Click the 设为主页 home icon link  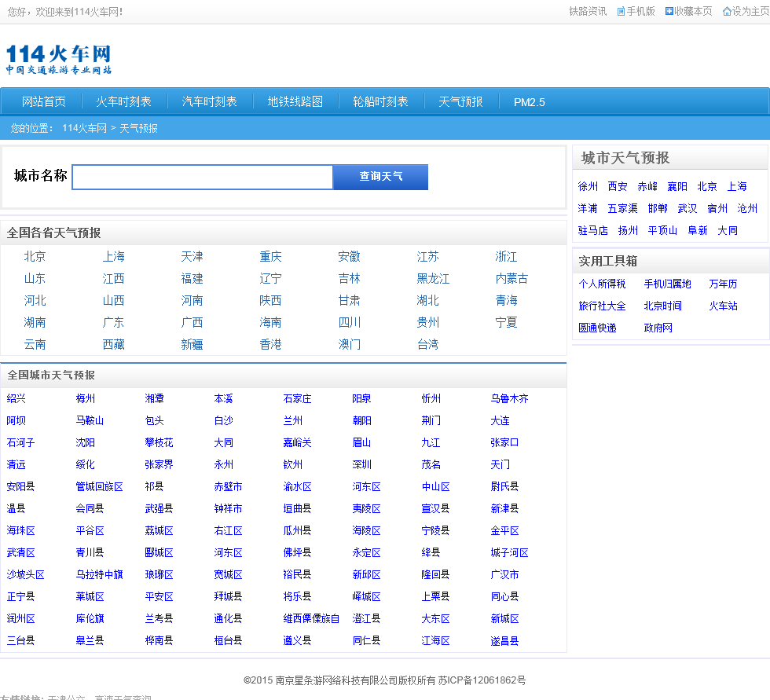[746, 11]
